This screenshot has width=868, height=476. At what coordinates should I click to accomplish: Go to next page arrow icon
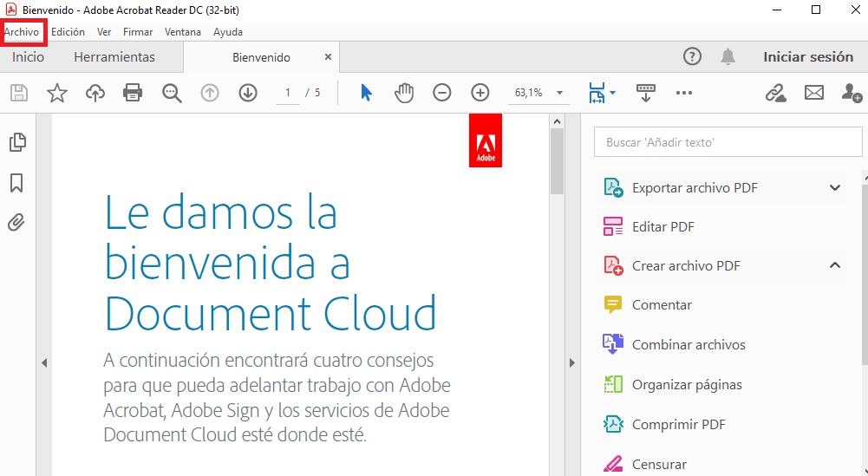[248, 93]
